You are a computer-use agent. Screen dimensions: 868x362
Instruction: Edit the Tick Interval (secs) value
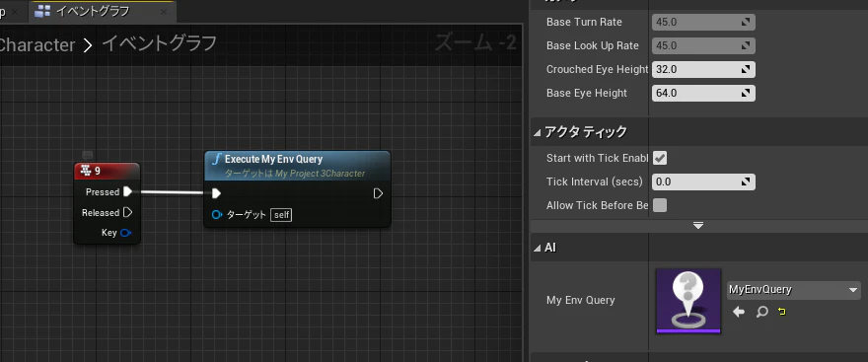pyautogui.click(x=703, y=181)
